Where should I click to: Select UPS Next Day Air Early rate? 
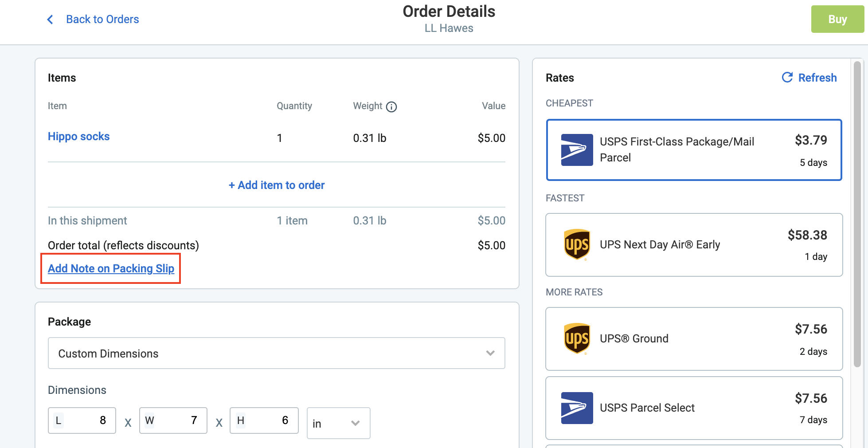click(x=694, y=245)
